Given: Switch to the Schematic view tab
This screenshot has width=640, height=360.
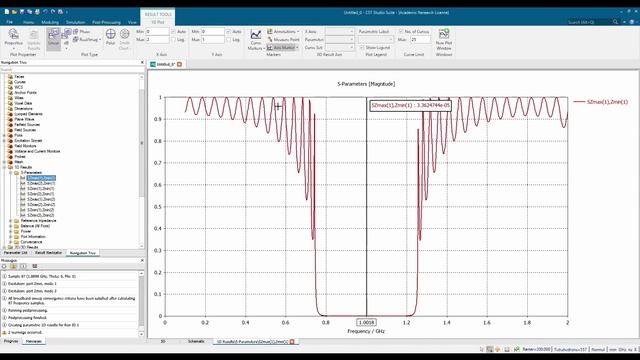Looking at the screenshot, I should pos(196,341).
